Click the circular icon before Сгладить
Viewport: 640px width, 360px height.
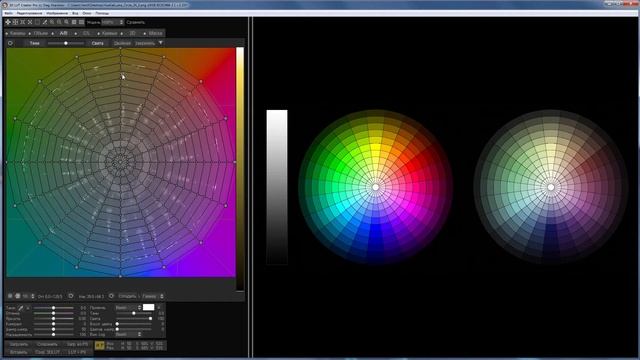pyautogui.click(x=111, y=296)
